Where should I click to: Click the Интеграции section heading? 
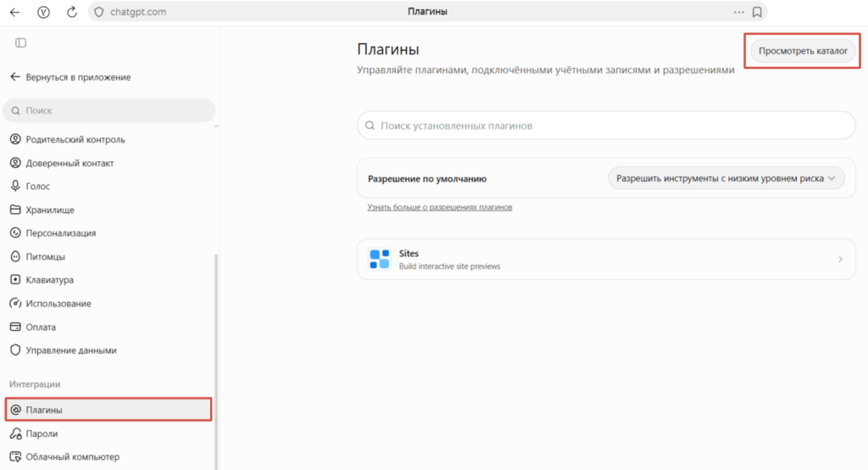coord(34,384)
